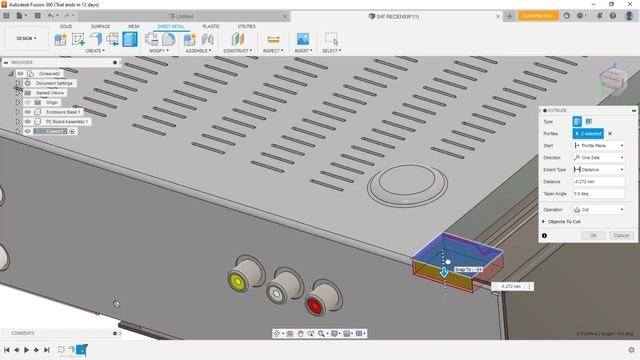Open the Start dropdown showing Profile Plane
The image size is (640, 360).
(598, 146)
